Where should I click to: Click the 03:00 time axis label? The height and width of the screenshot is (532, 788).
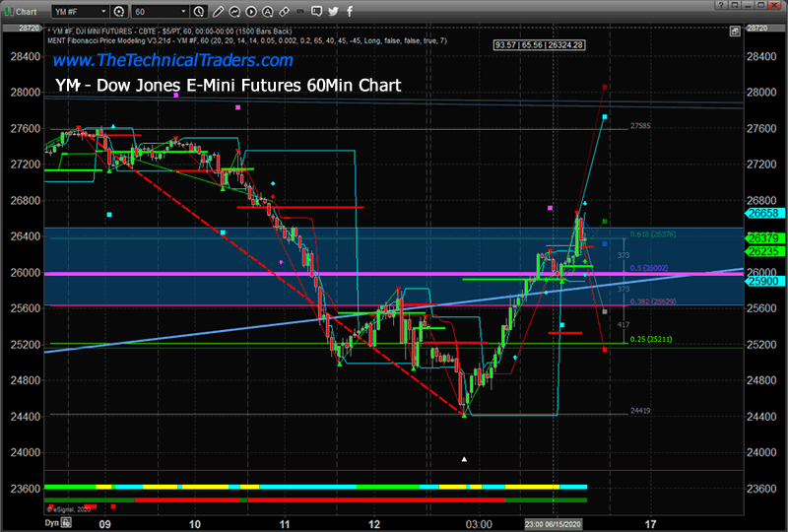coord(479,524)
